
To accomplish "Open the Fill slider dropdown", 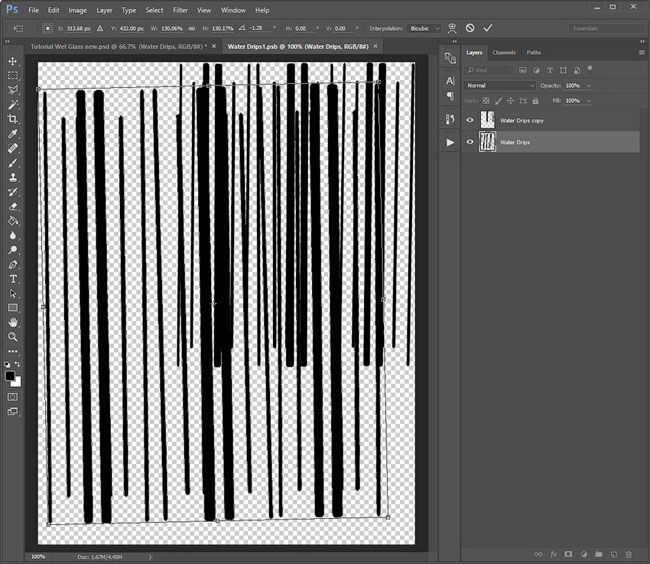I will pyautogui.click(x=589, y=101).
